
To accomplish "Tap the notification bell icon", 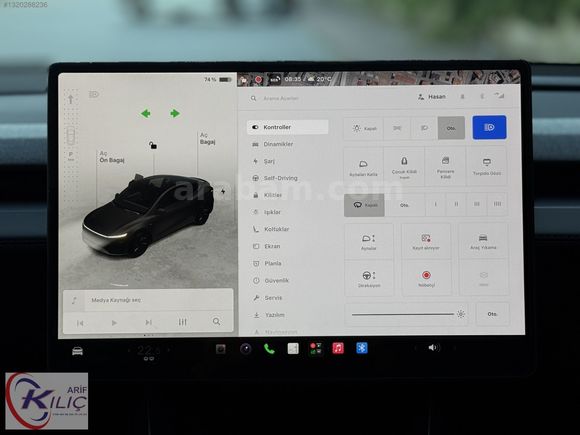I will [x=462, y=97].
